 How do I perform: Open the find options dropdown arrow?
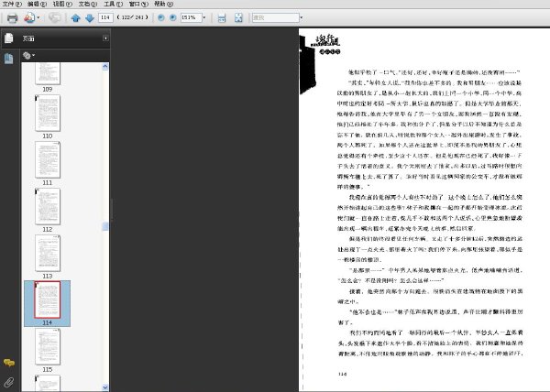click(x=302, y=17)
